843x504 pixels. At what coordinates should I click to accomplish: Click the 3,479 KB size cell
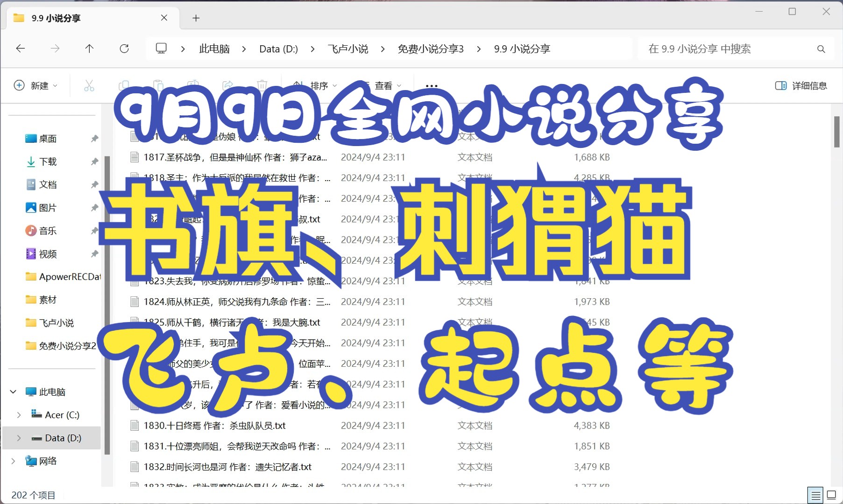click(x=592, y=467)
